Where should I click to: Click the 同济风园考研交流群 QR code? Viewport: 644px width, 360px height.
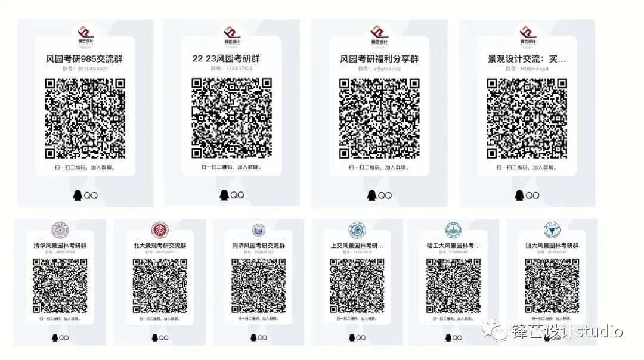[258, 285]
